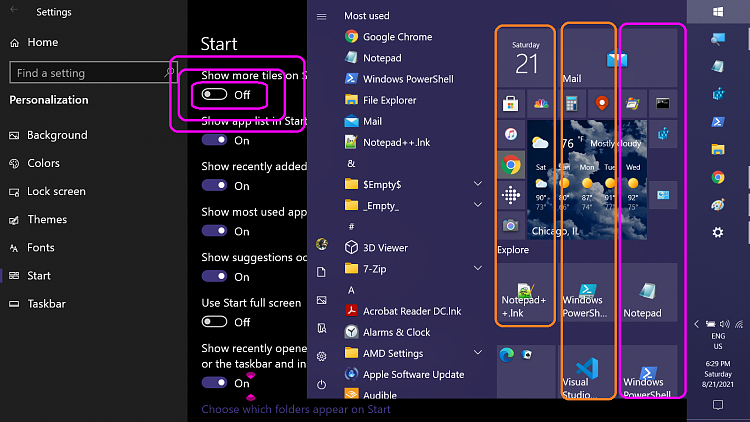Launch the Camera tile
Viewport: 750px width, 422px height.
(x=510, y=225)
